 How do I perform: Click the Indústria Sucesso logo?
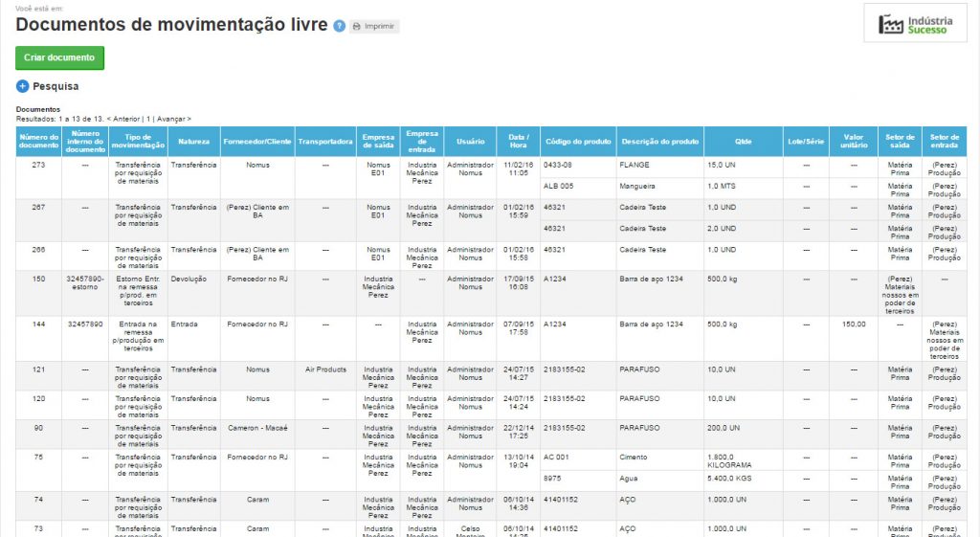pyautogui.click(x=915, y=24)
